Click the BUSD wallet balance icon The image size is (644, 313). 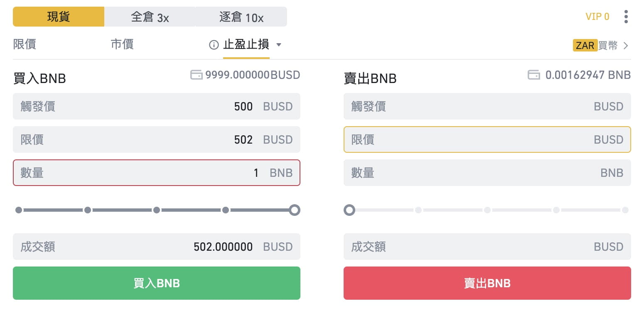coord(196,75)
